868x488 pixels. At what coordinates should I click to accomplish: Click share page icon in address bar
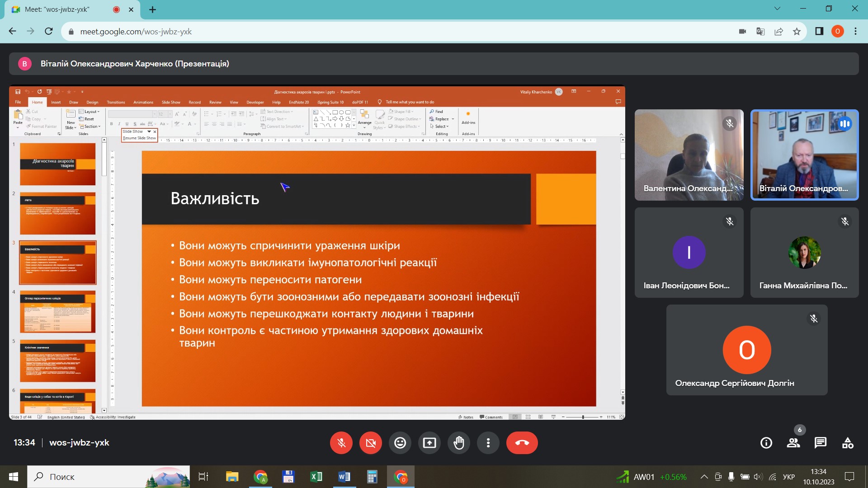coord(778,31)
